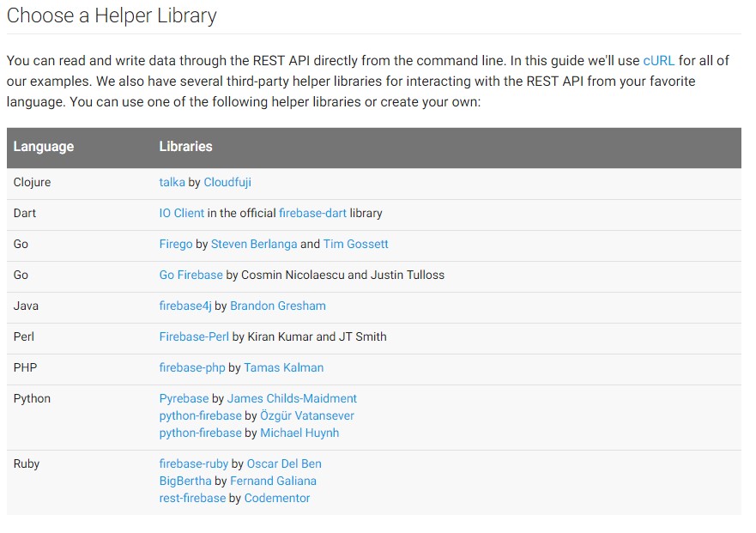
Task: Click the text 'Kiran Kumar and JT Smith'
Action: coord(317,336)
